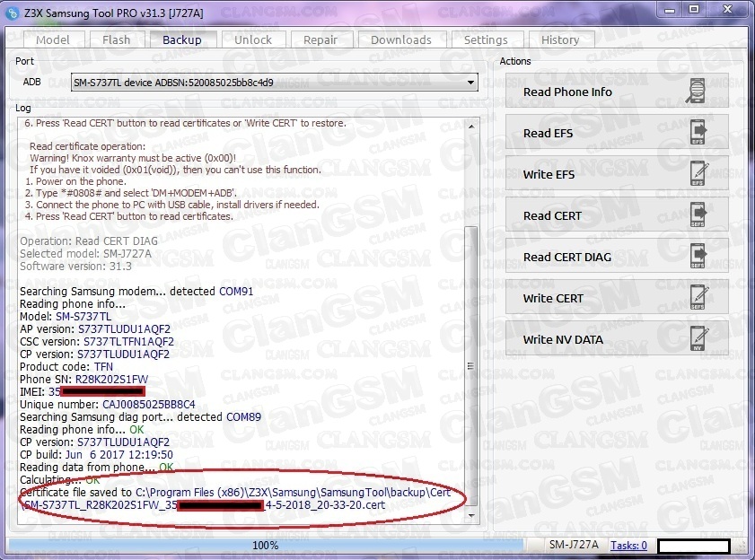Click the Read EFS phone arrow icon
Viewport: 755px width, 560px height.
[x=698, y=133]
